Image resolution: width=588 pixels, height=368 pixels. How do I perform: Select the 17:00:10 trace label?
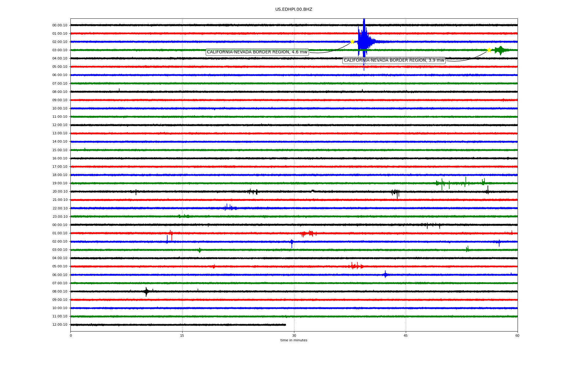point(60,167)
